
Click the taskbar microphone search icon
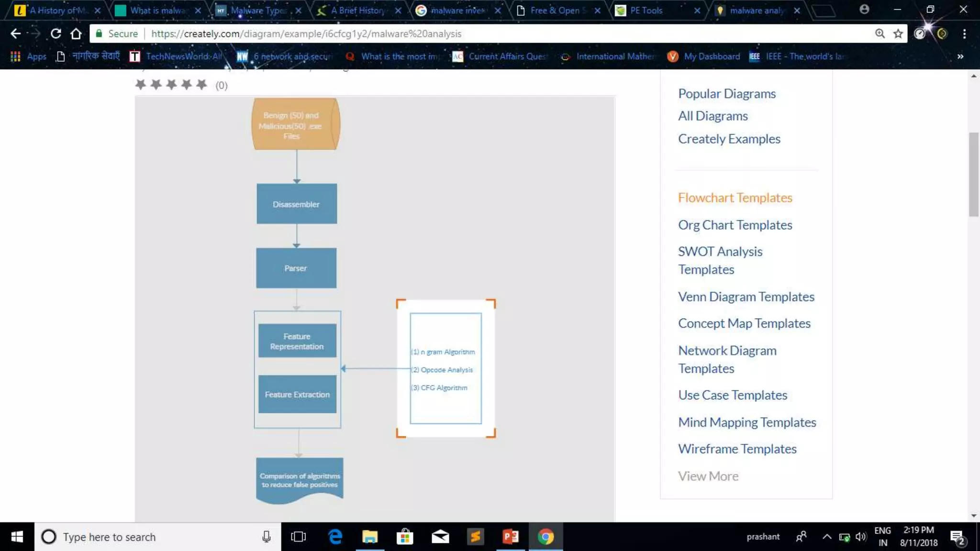267,537
